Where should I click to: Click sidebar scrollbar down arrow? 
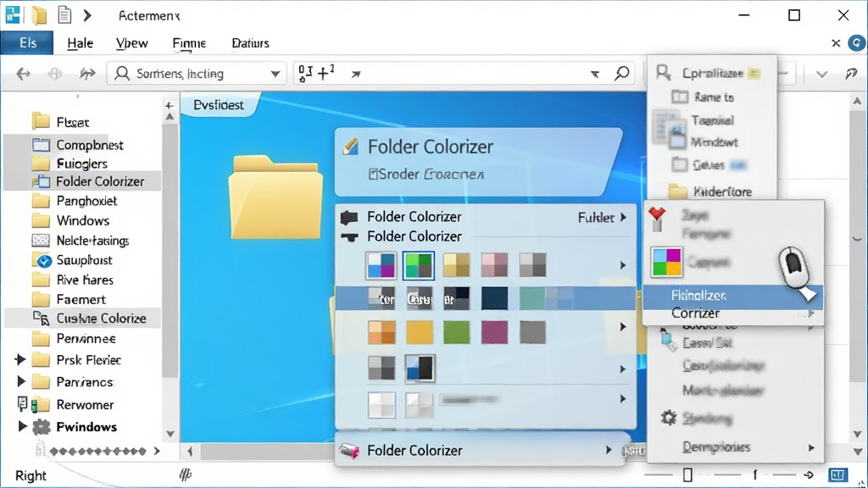[170, 435]
